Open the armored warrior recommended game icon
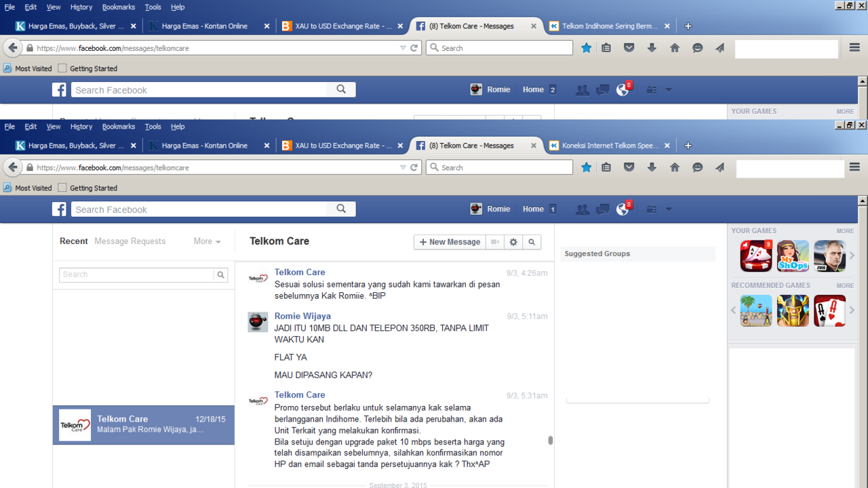 (x=793, y=310)
